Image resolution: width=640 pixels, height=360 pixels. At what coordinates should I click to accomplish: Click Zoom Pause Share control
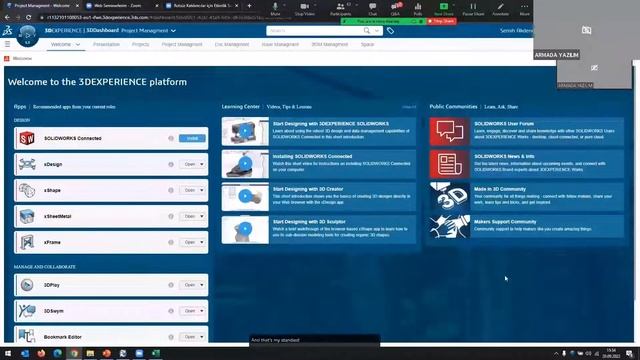click(x=473, y=9)
